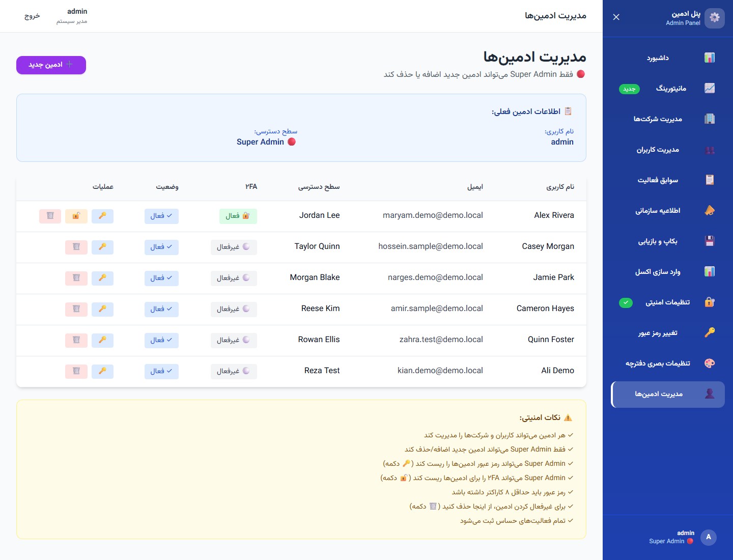Open بکاپ و بازیابی sidebar item
733x560 pixels.
[668, 241]
